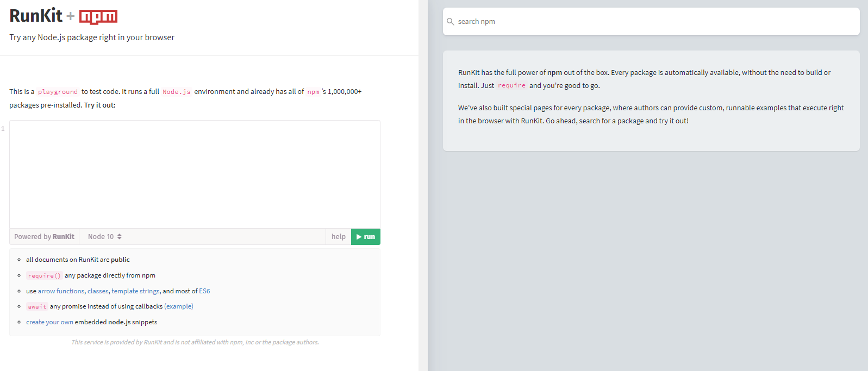Open the template strings link
Screen dimensions: 868x371
(135, 291)
